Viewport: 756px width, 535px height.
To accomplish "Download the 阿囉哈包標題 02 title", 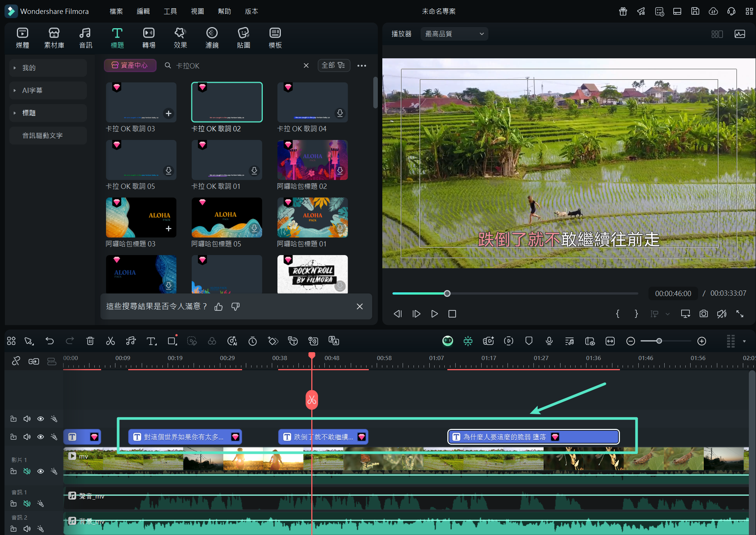I will (x=340, y=171).
